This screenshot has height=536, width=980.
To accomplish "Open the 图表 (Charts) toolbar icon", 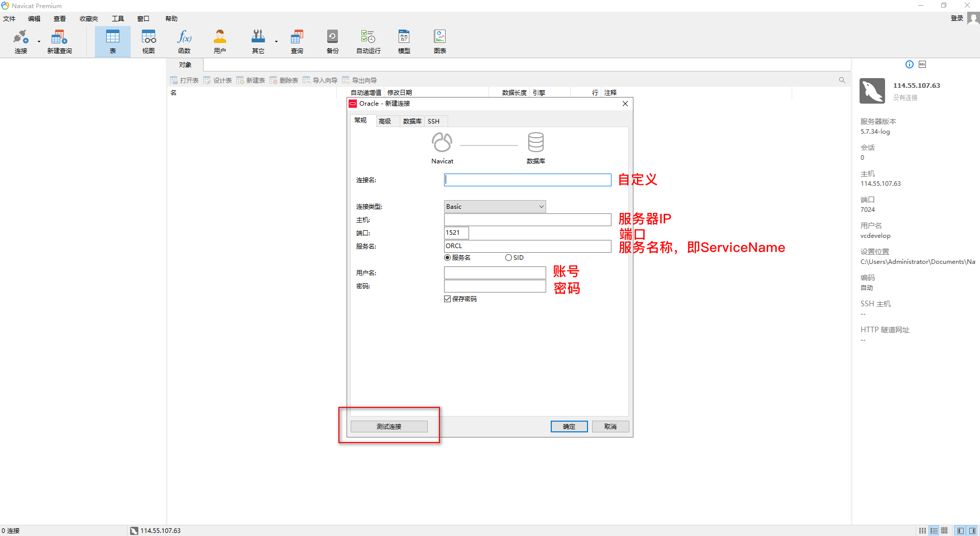I will click(x=440, y=41).
